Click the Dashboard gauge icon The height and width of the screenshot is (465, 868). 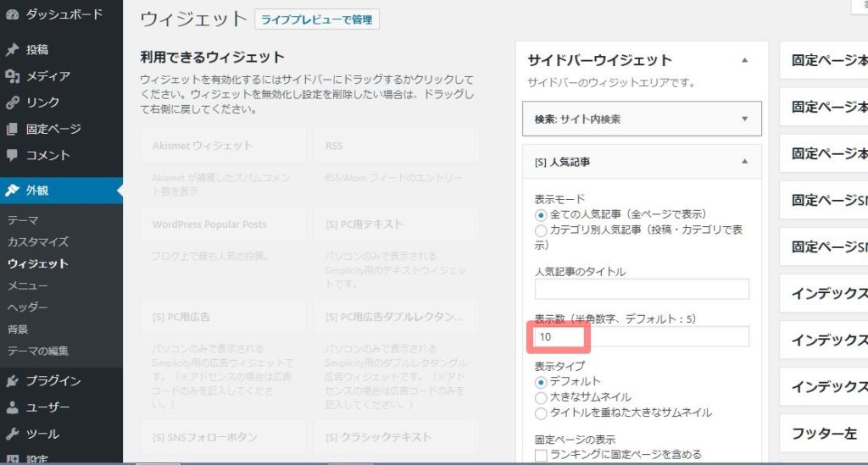pyautogui.click(x=12, y=14)
